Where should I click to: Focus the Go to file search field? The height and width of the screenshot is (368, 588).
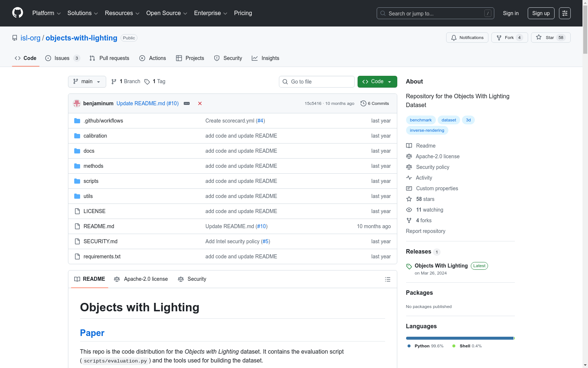click(x=317, y=82)
